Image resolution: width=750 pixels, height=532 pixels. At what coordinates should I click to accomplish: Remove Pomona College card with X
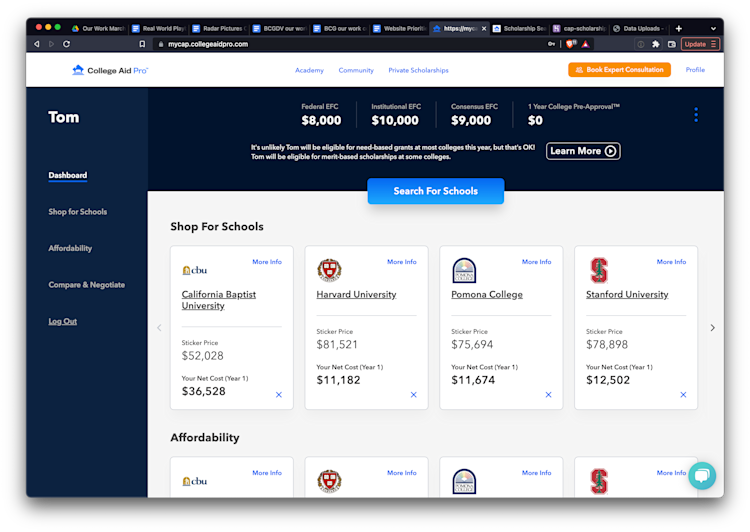(x=549, y=395)
